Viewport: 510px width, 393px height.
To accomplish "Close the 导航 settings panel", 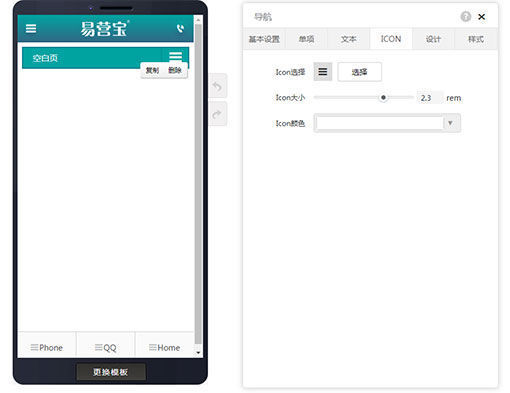I will pos(482,17).
